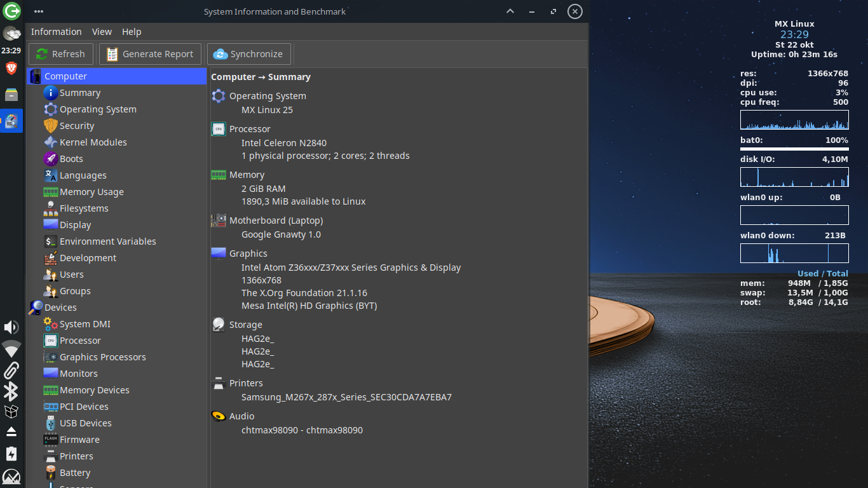
Task: Click the MX Linux 25 value
Action: click(x=267, y=110)
